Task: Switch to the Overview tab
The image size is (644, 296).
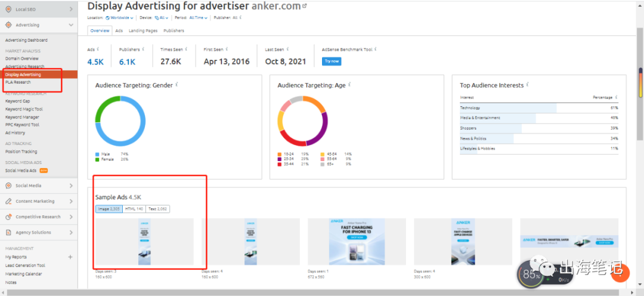Action: click(100, 31)
